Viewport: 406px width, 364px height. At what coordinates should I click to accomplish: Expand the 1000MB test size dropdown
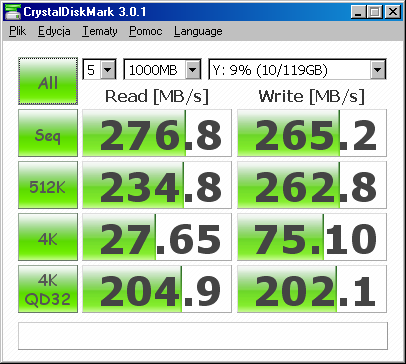click(162, 69)
